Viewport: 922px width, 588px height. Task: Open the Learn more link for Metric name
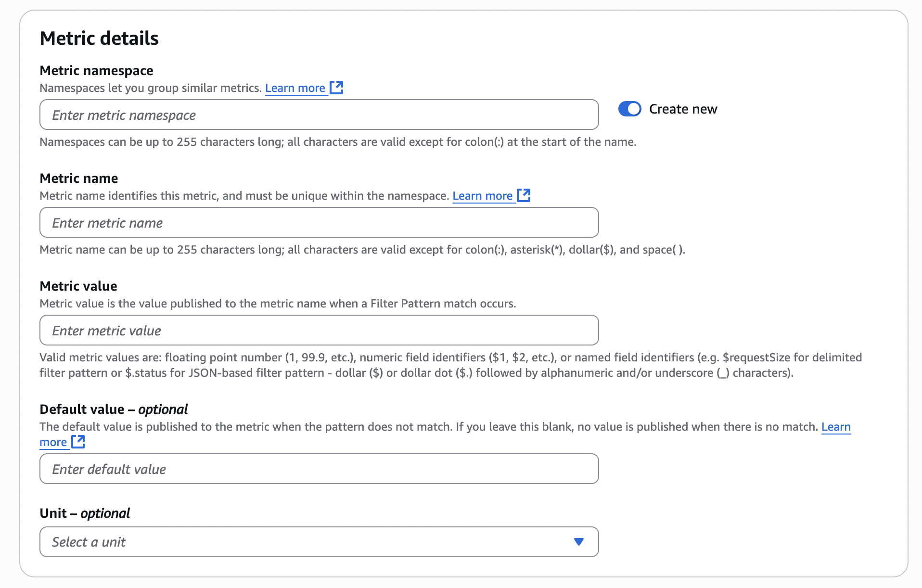482,196
